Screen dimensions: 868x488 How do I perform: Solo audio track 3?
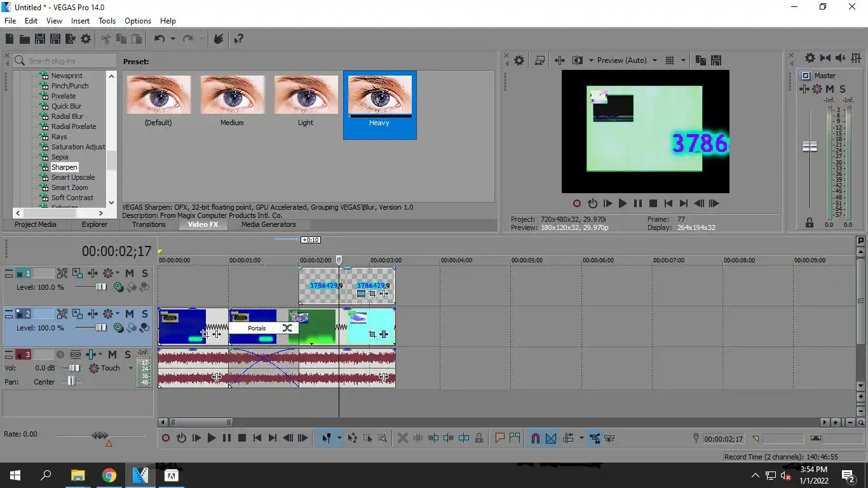coord(127,355)
